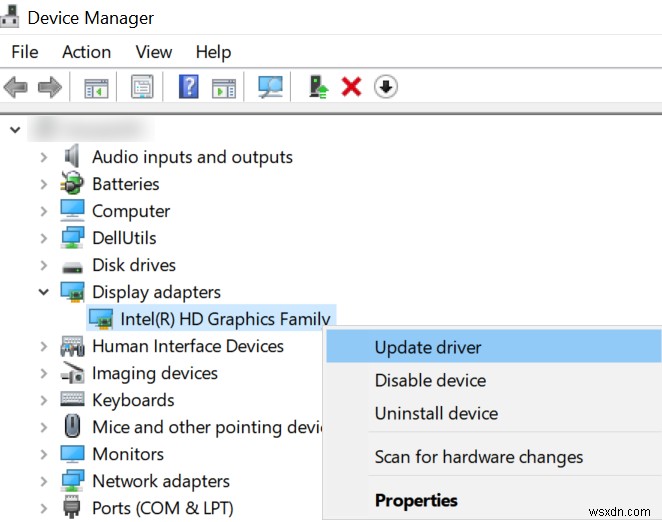The width and height of the screenshot is (662, 522).
Task: Select the Display adapters label
Action: [x=156, y=292]
